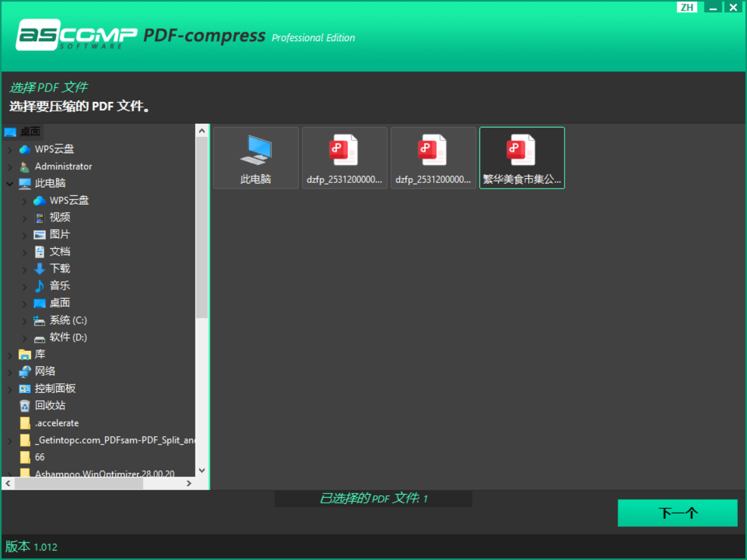The height and width of the screenshot is (560, 747).
Task: Select the 系统 (C:) drive
Action: coord(68,320)
